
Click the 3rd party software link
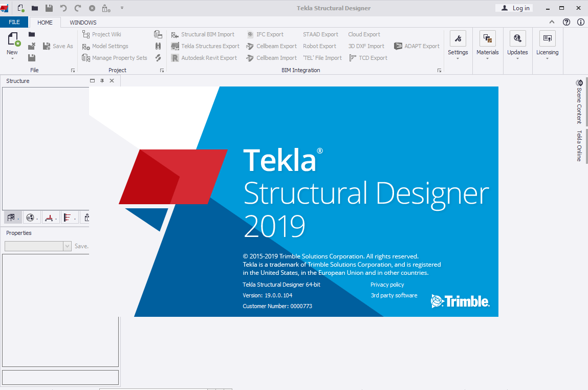click(394, 295)
